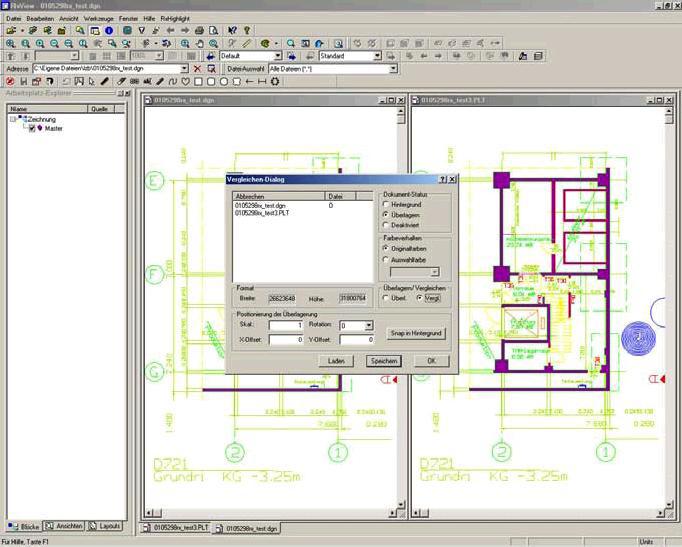Select Überl. overlay mode radio
The image size is (682, 547).
(x=385, y=298)
